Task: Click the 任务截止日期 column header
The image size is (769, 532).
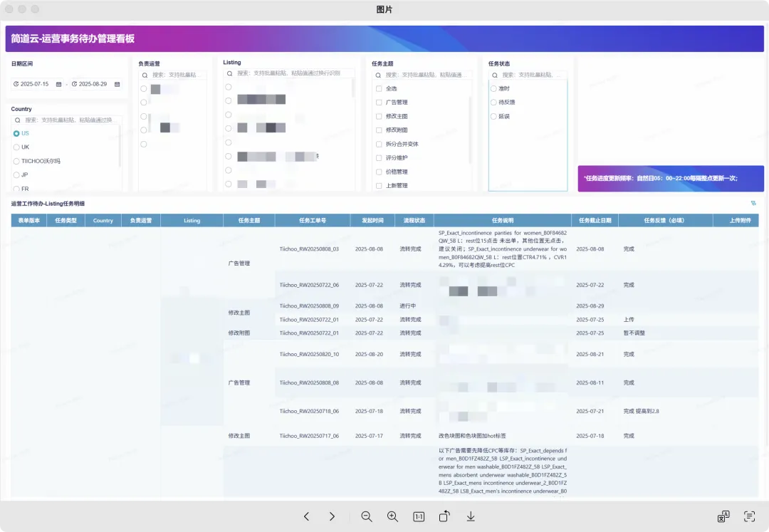Action: pyautogui.click(x=595, y=221)
